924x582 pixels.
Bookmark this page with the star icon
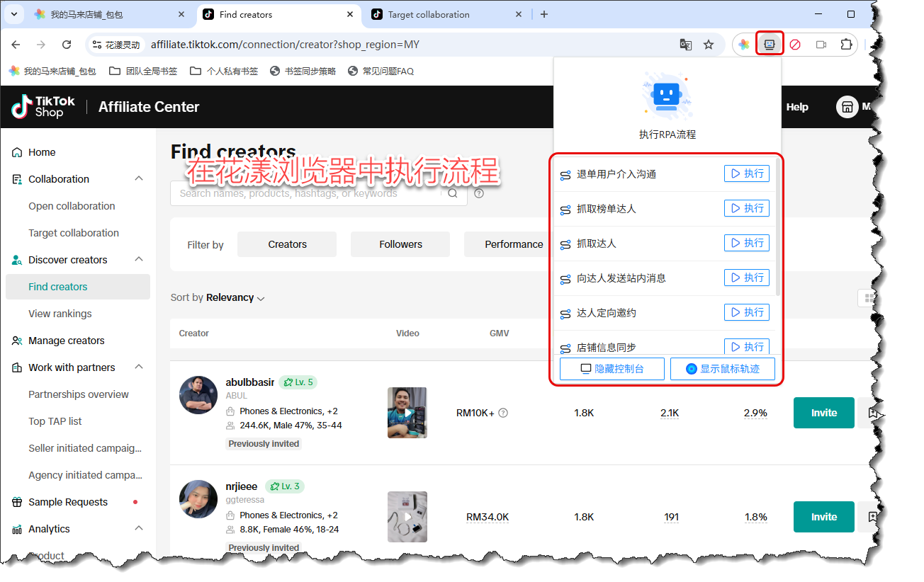point(709,45)
